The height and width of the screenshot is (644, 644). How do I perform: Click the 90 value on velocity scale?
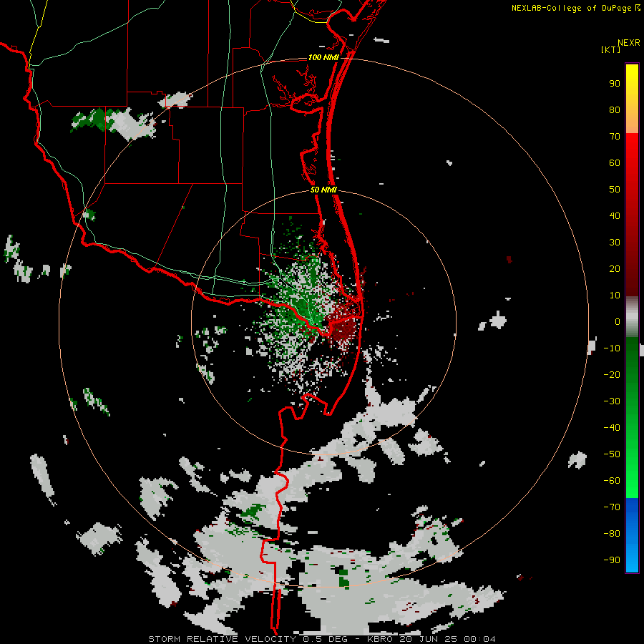click(x=615, y=84)
